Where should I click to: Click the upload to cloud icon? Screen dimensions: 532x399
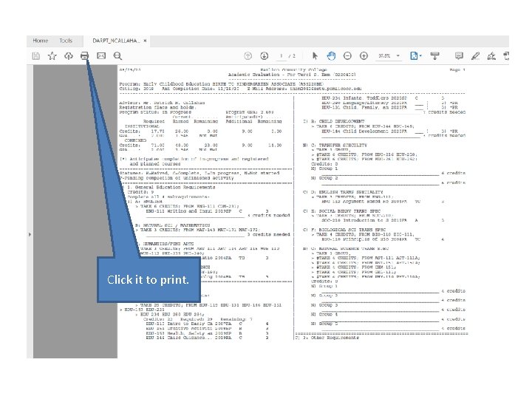(69, 56)
